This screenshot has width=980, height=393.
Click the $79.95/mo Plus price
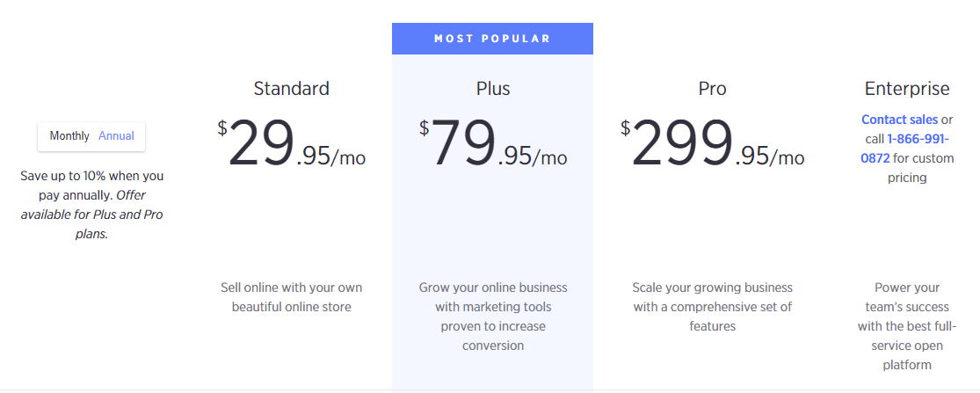click(493, 143)
